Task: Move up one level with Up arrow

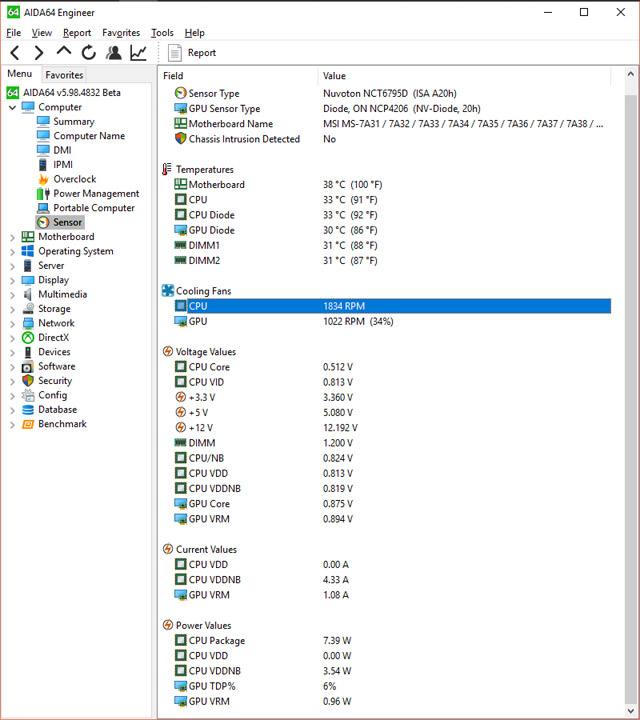Action: 64,51
